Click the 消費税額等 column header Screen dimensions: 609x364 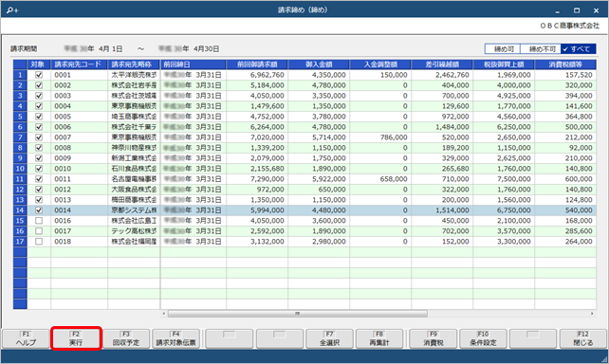[566, 64]
